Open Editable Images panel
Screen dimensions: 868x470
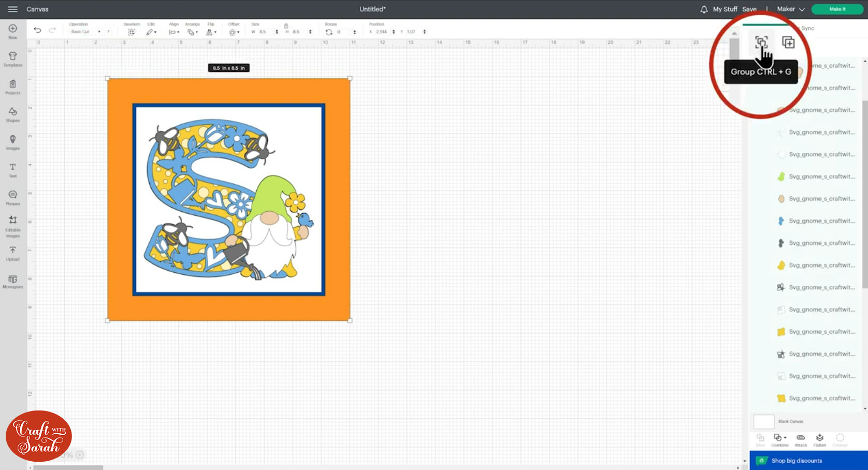(x=13, y=227)
